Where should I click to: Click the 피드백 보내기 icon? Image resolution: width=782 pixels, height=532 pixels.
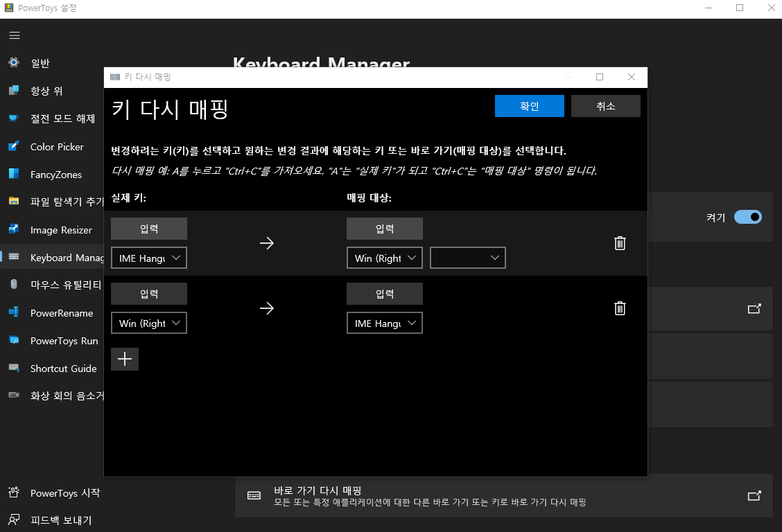click(14, 520)
